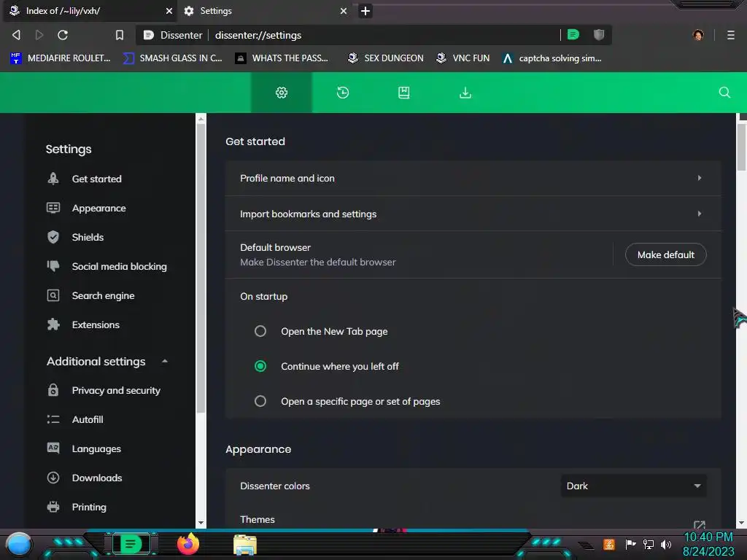Open Search engine settings
Viewport: 747px width, 560px height.
(103, 296)
